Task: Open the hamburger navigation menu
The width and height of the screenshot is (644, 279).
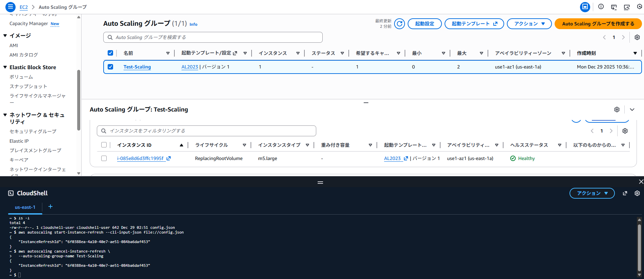Action: pos(10,7)
